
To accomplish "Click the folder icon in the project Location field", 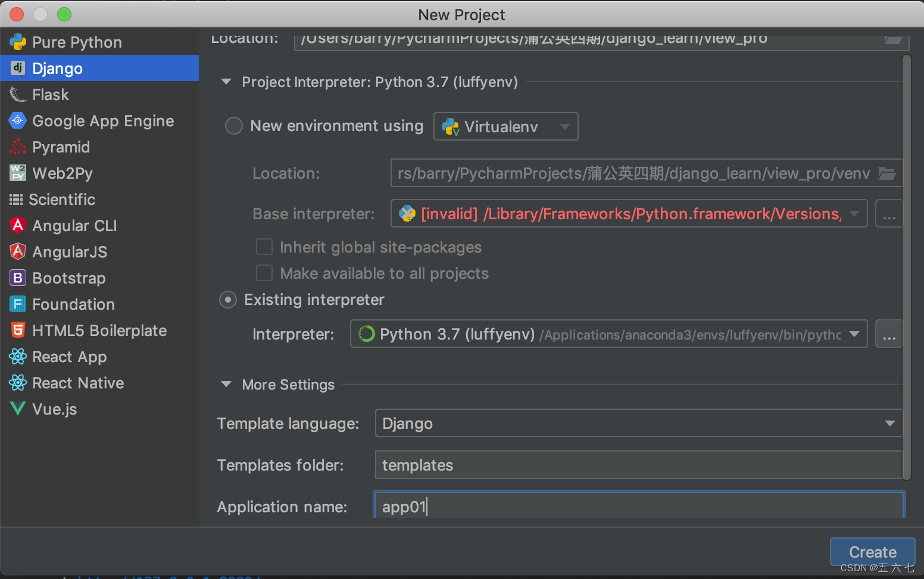I will pos(893,39).
